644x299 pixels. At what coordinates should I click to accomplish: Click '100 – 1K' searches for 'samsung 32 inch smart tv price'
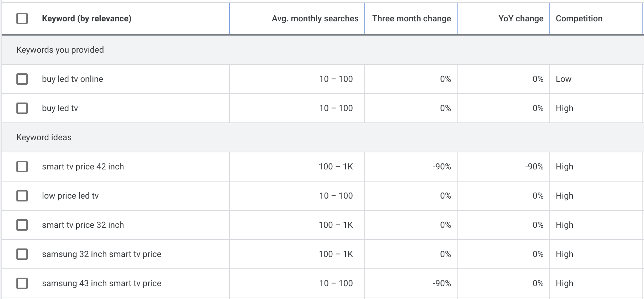point(336,254)
